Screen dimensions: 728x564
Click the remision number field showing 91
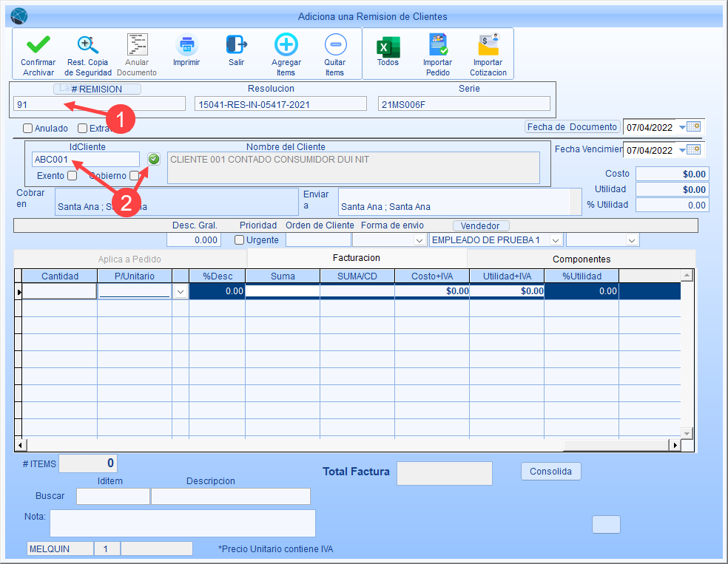tap(99, 104)
